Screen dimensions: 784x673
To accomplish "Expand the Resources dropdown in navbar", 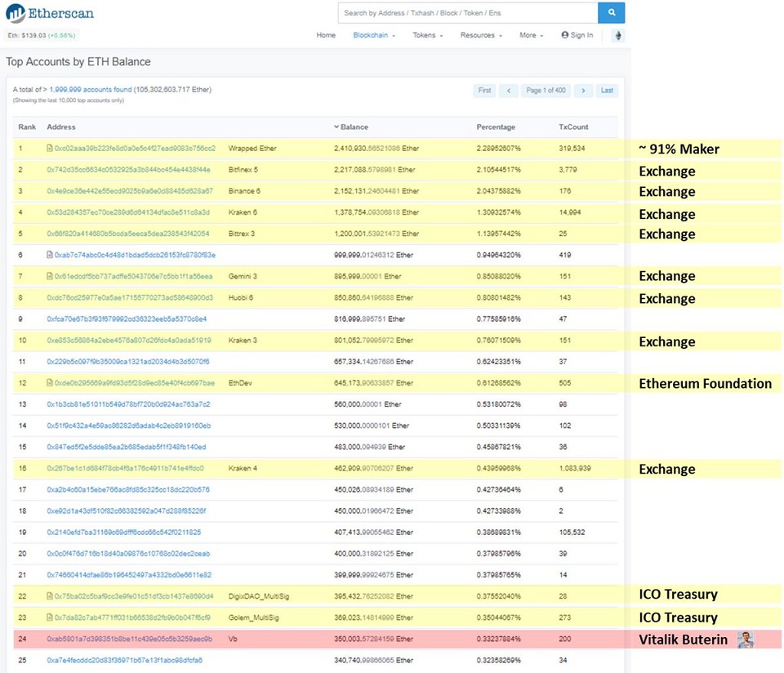I will [480, 36].
